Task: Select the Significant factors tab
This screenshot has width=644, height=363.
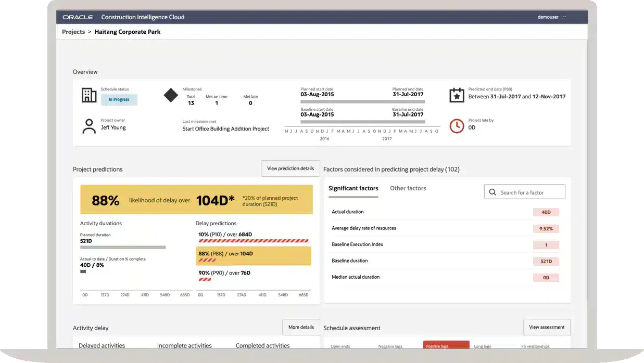Action: 353,188
